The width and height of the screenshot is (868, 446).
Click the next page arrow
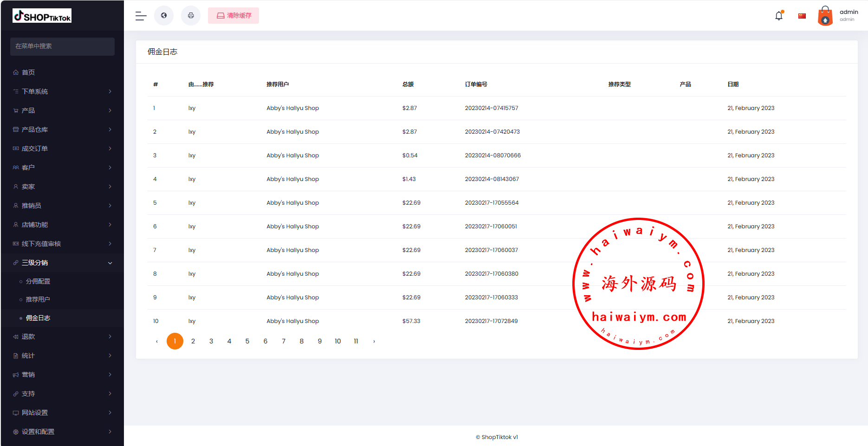374,341
